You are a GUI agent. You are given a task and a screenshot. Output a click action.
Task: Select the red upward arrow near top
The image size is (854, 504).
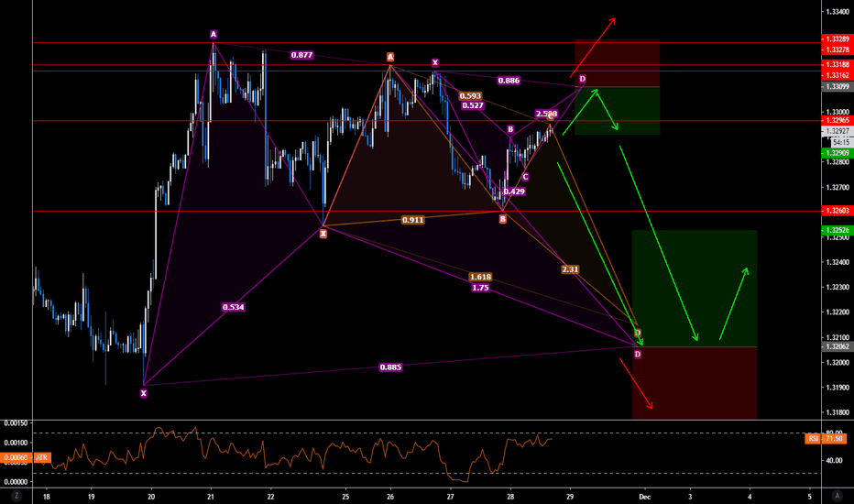592,46
